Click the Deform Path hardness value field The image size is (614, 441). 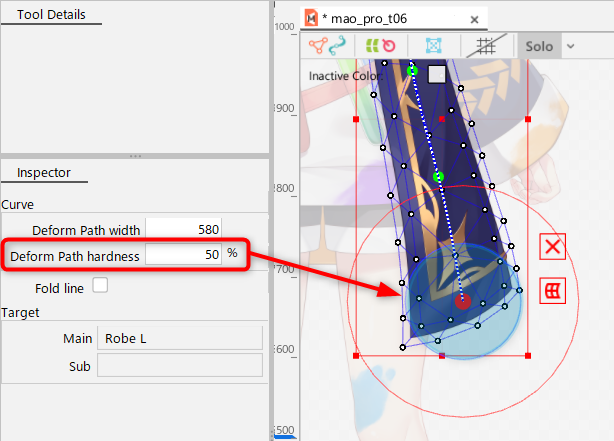point(185,255)
